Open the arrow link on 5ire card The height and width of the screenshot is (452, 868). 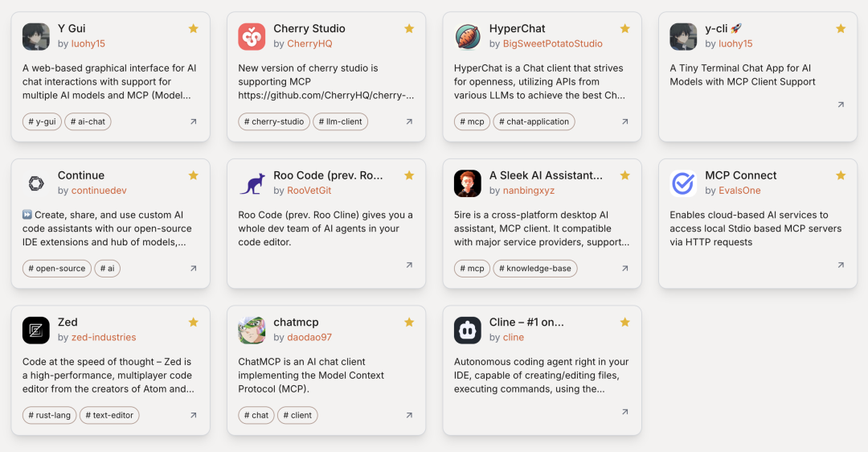625,268
